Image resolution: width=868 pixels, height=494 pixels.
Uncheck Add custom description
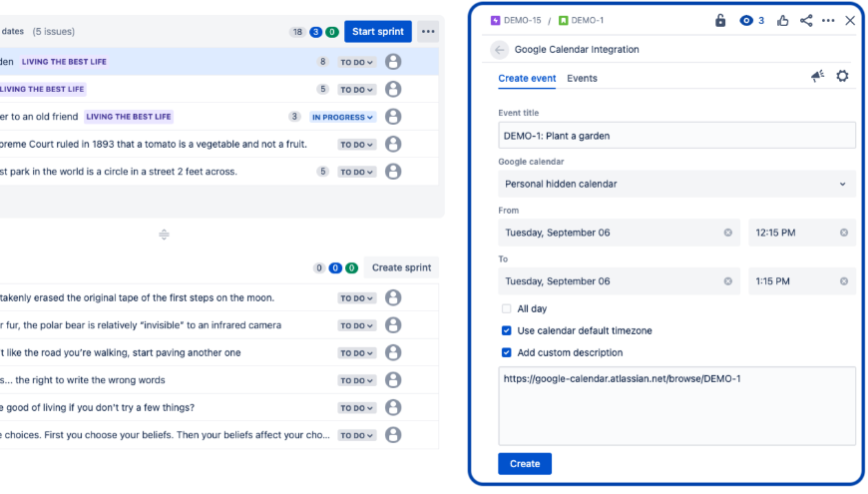(507, 353)
